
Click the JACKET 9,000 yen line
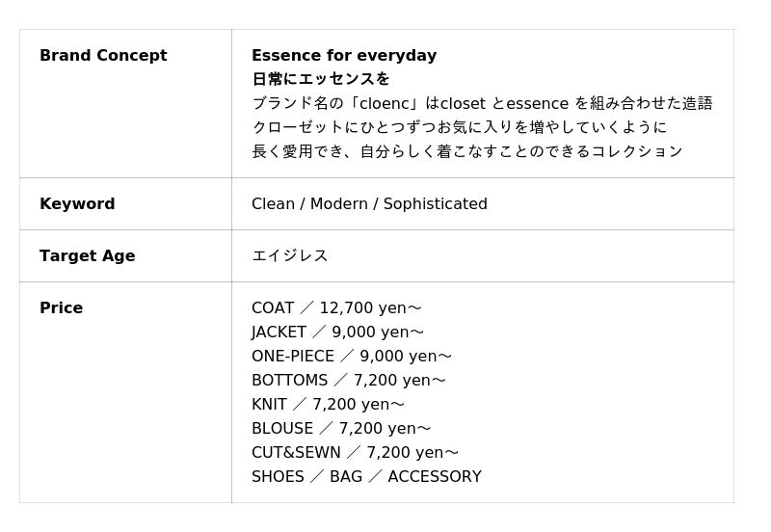337,332
